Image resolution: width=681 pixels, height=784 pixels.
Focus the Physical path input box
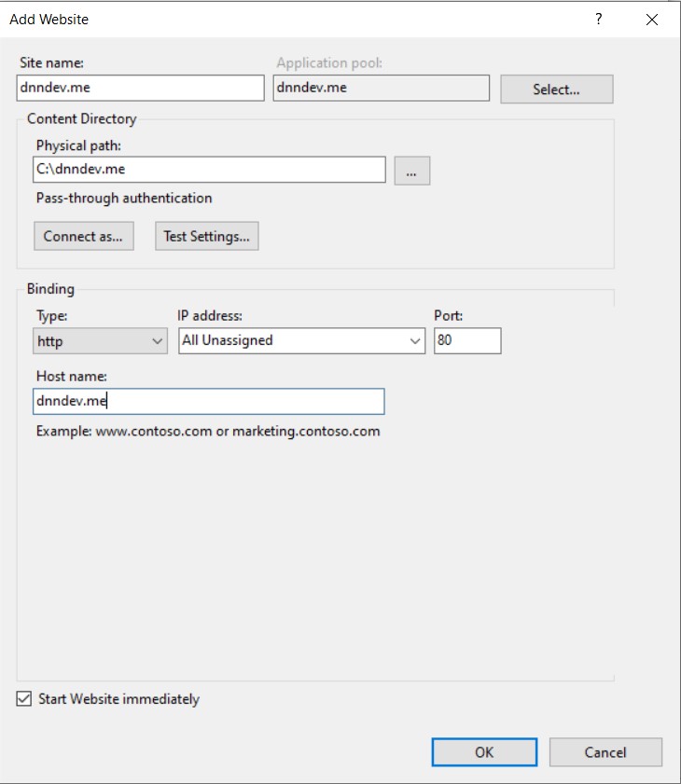(210, 170)
